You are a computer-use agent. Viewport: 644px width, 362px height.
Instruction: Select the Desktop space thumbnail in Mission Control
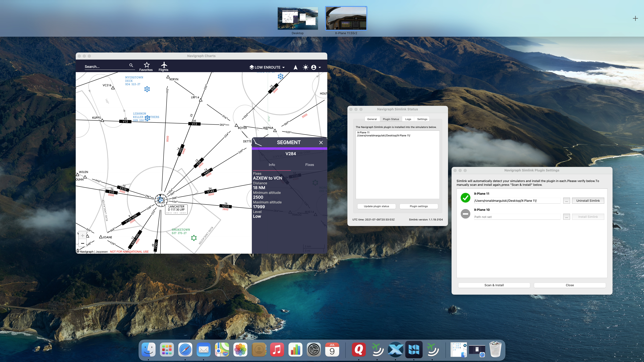(297, 18)
